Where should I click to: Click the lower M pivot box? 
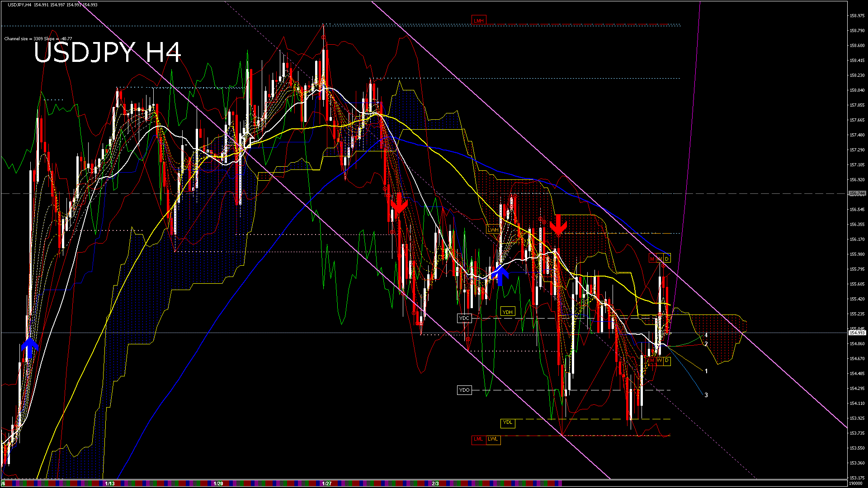[652, 361]
